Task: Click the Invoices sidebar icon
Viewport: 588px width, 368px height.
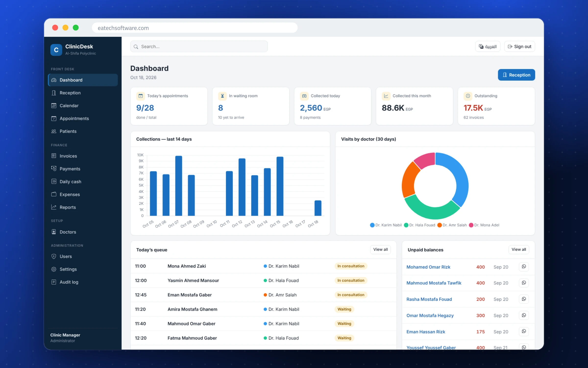Action: coord(54,156)
